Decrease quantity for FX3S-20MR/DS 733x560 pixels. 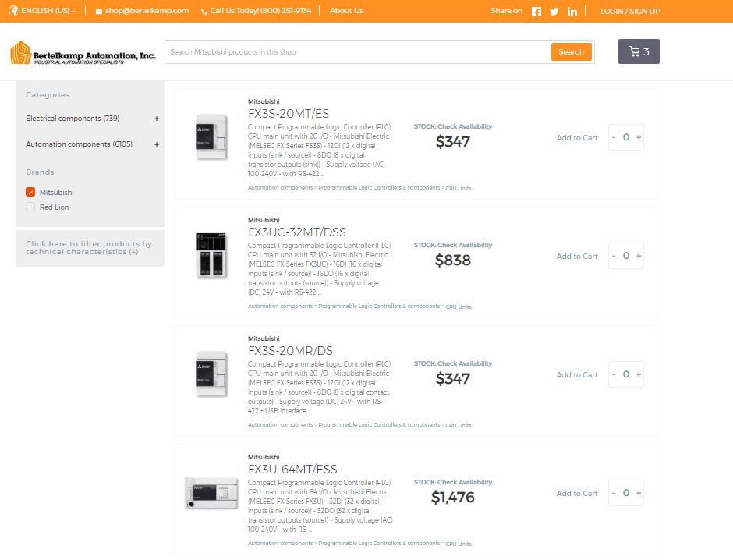click(614, 374)
